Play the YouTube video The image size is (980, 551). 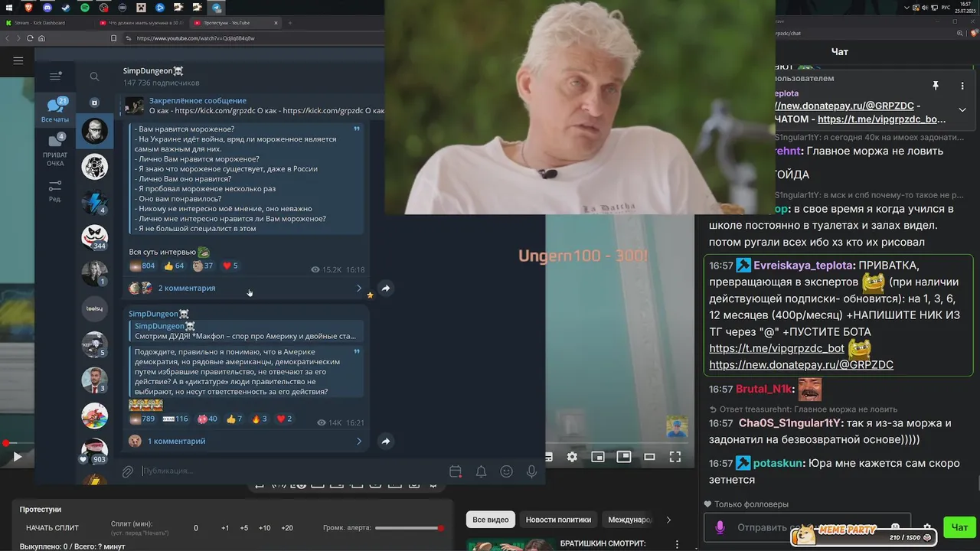[x=17, y=457]
